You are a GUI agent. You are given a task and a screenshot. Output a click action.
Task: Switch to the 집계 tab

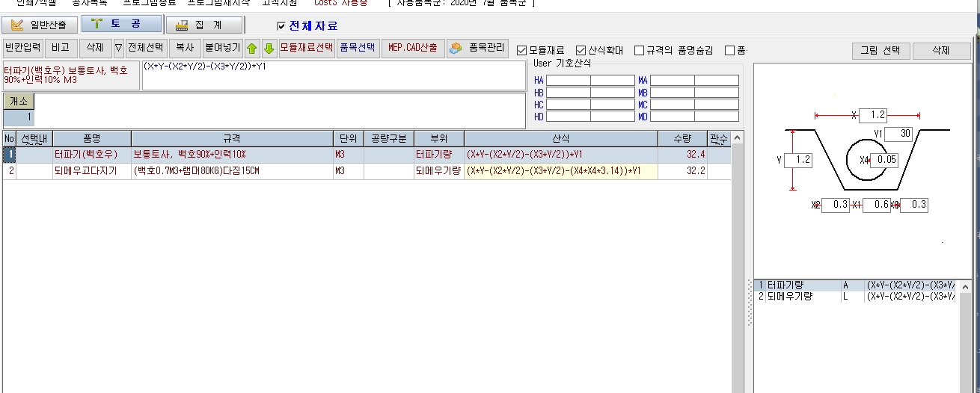tap(204, 25)
